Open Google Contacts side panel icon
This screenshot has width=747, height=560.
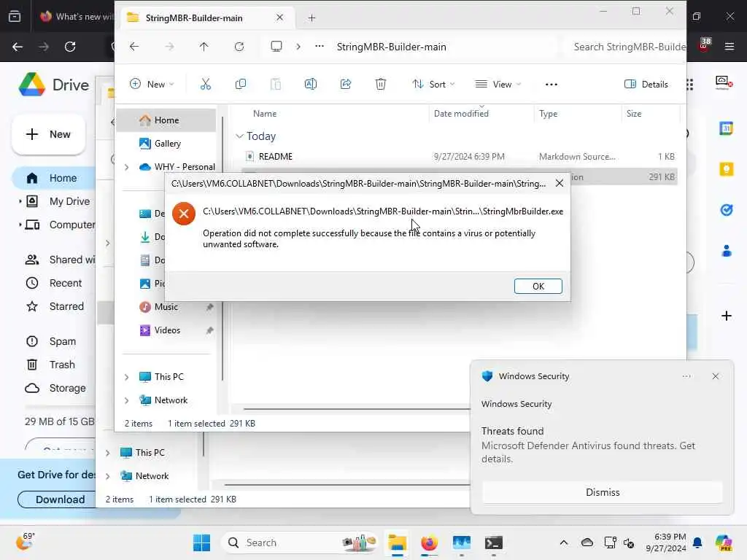pos(726,251)
